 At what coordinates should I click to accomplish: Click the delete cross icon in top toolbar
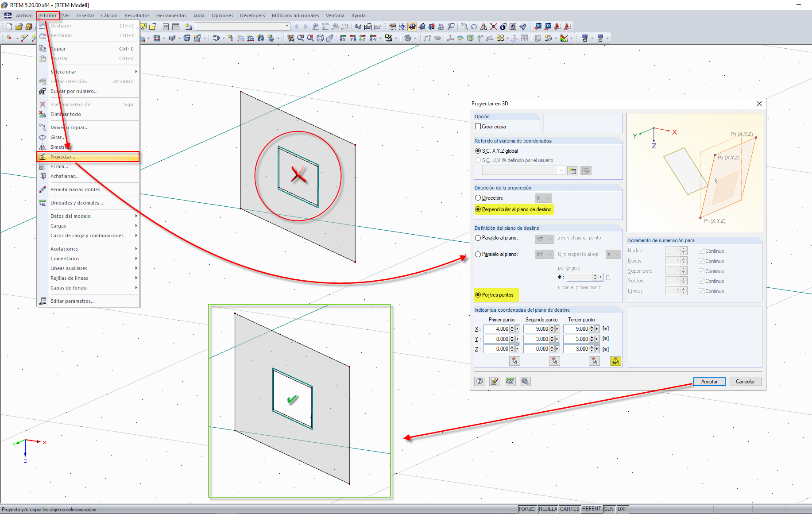[494, 27]
